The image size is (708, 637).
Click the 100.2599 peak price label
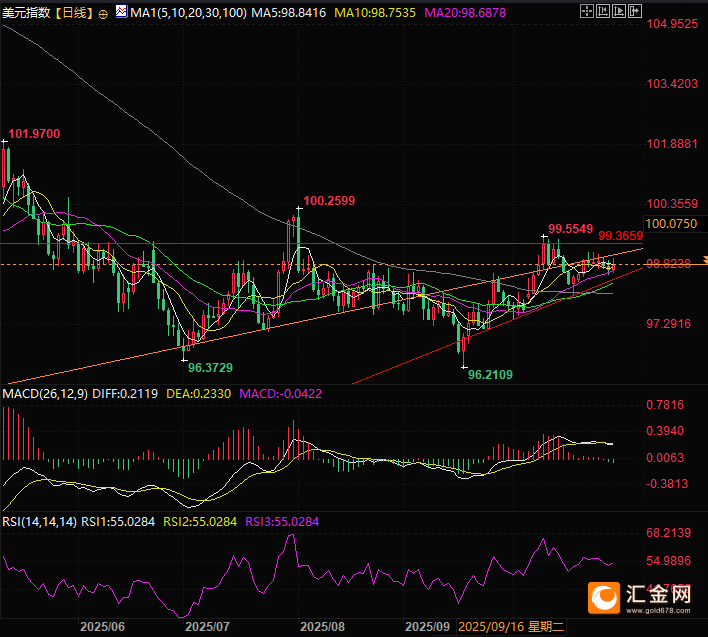329,201
